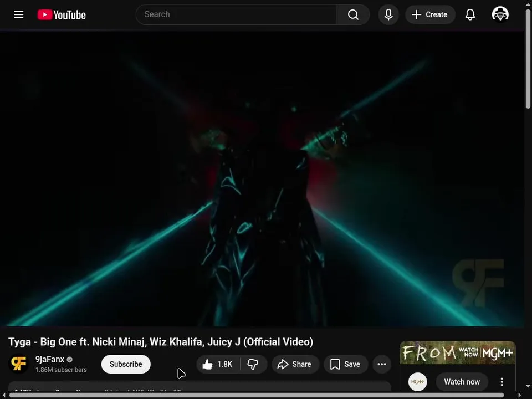
Task: Save the video to a playlist
Action: click(x=345, y=364)
